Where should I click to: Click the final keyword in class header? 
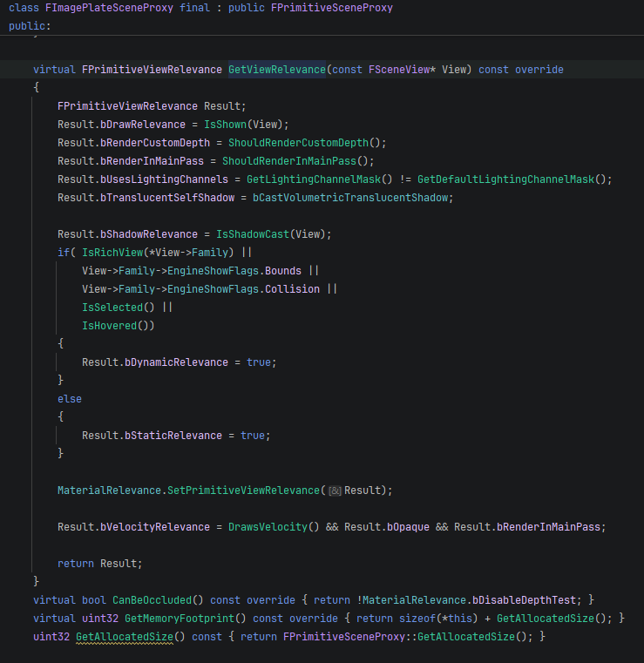coord(194,8)
